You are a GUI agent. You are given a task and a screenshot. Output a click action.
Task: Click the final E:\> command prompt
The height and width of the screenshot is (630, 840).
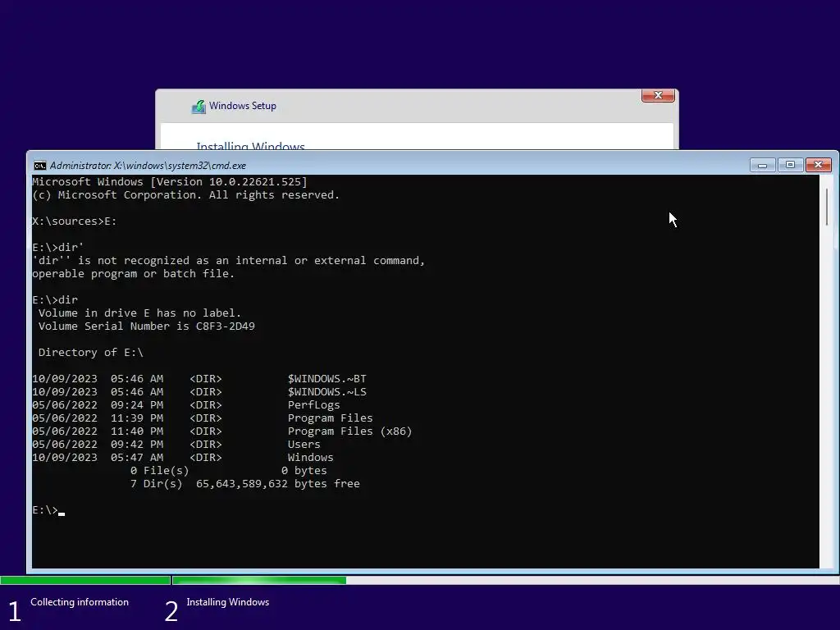click(48, 510)
